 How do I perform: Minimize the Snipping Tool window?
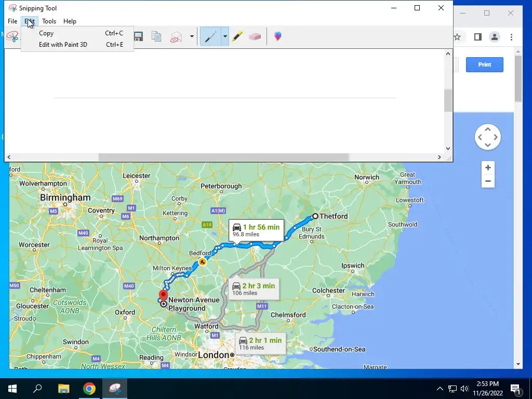pos(394,8)
